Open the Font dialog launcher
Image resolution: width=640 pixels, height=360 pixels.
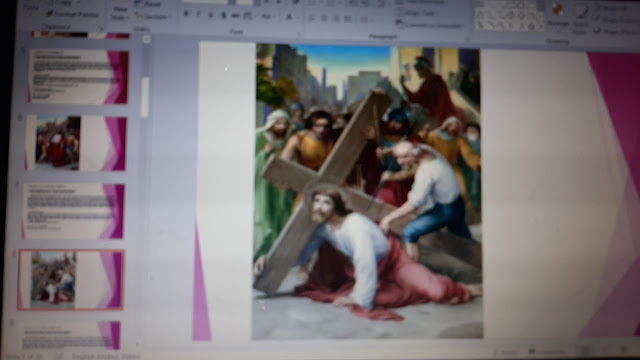(300, 34)
